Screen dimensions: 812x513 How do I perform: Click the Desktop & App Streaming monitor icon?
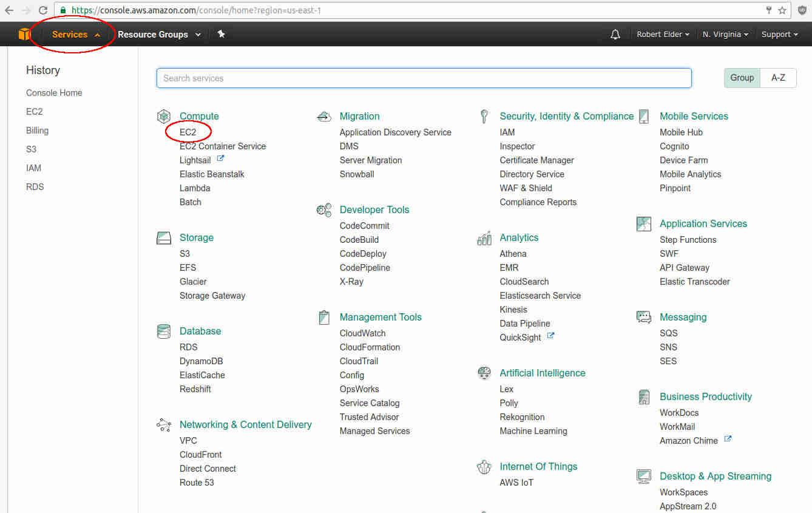tap(644, 477)
